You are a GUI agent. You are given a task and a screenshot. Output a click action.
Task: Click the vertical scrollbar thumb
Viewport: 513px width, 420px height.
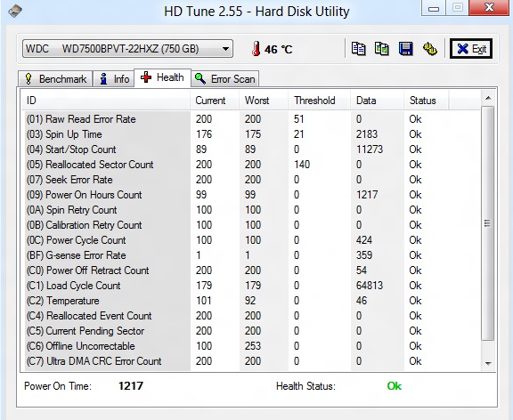coord(488,223)
